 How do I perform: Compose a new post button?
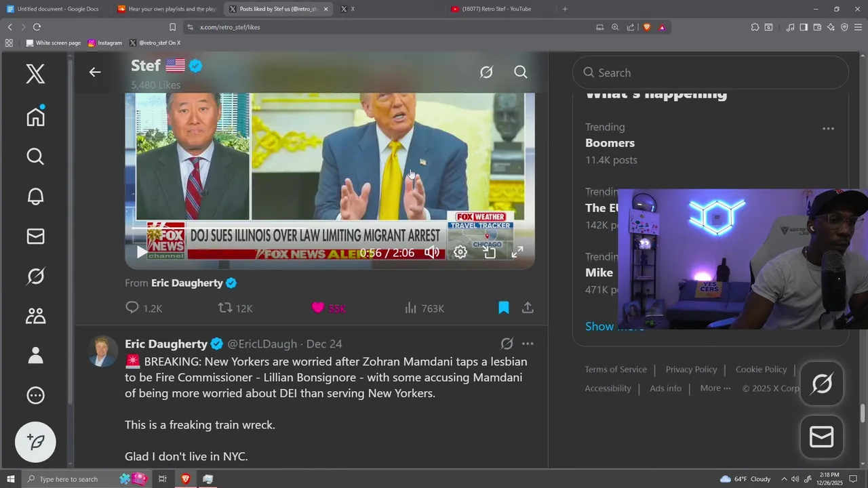(x=35, y=442)
